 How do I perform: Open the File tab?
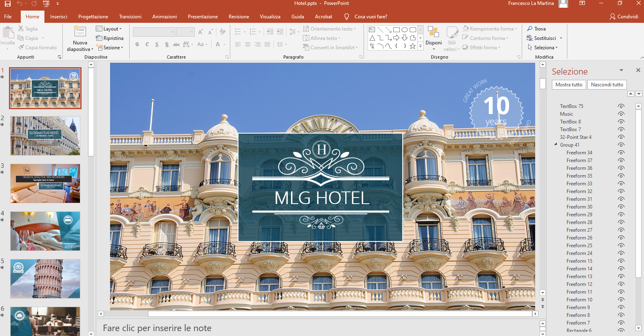[8, 17]
